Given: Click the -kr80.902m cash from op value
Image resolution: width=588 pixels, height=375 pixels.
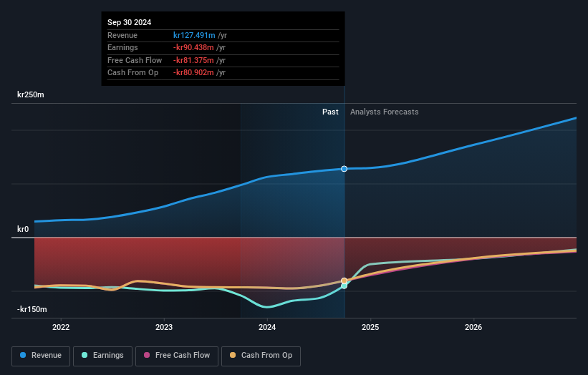Looking at the screenshot, I should (x=193, y=73).
